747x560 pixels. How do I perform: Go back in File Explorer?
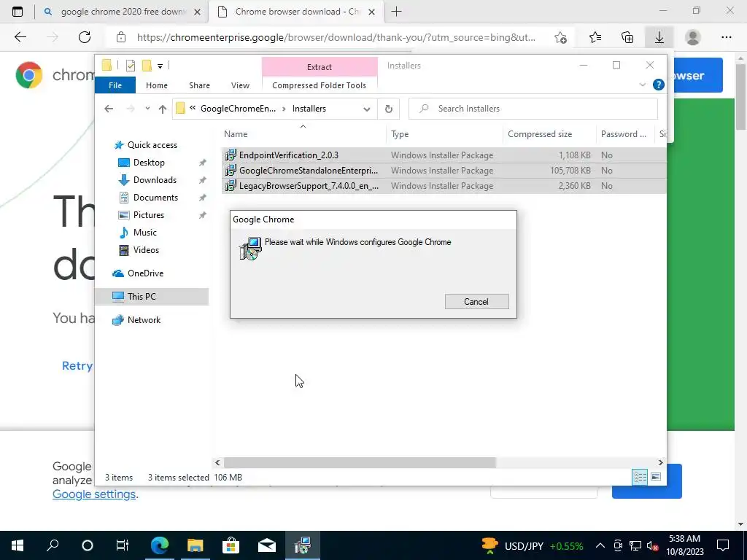[109, 109]
